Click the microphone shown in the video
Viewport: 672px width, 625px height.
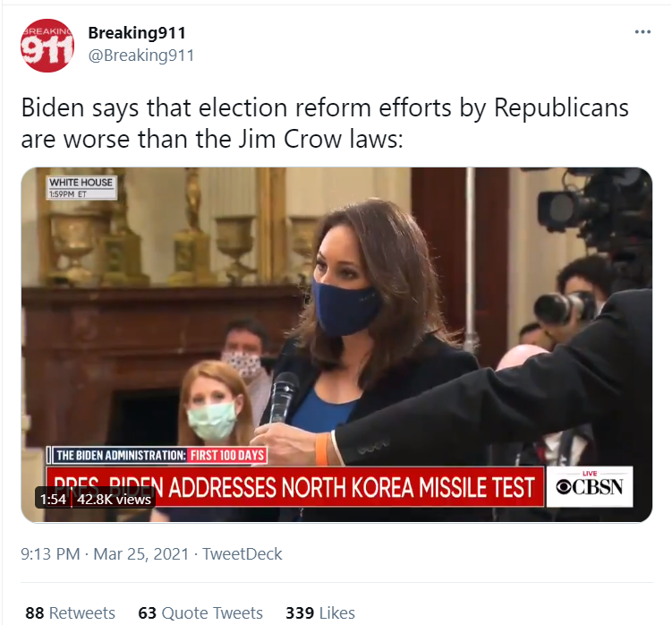(284, 397)
